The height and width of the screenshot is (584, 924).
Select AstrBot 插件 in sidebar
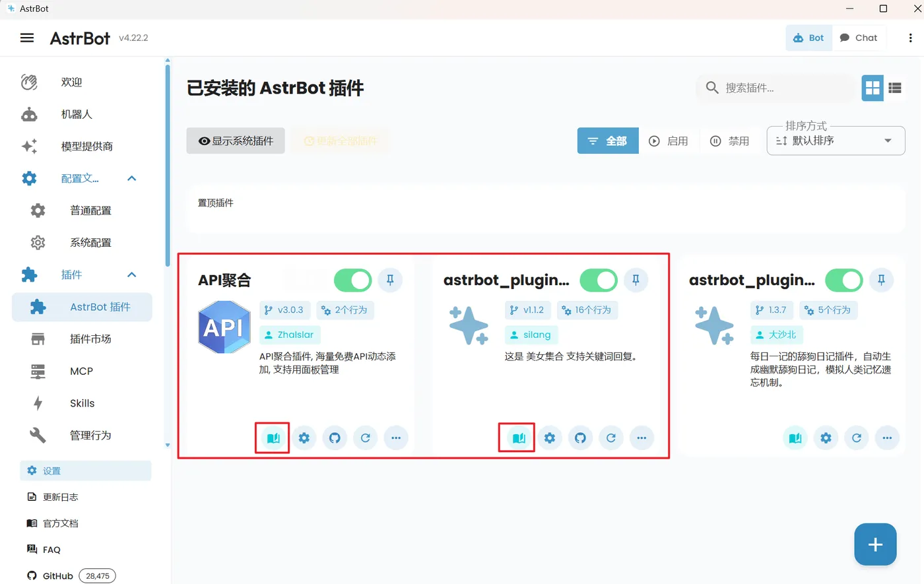point(82,307)
